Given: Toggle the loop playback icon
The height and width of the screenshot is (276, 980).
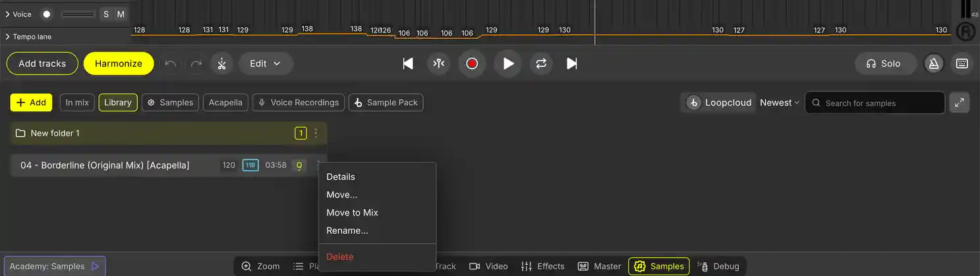Looking at the screenshot, I should click(x=541, y=64).
